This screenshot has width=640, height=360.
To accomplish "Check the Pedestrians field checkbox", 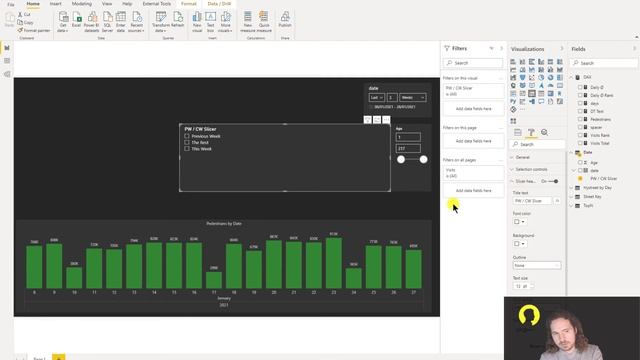I will click(x=580, y=119).
